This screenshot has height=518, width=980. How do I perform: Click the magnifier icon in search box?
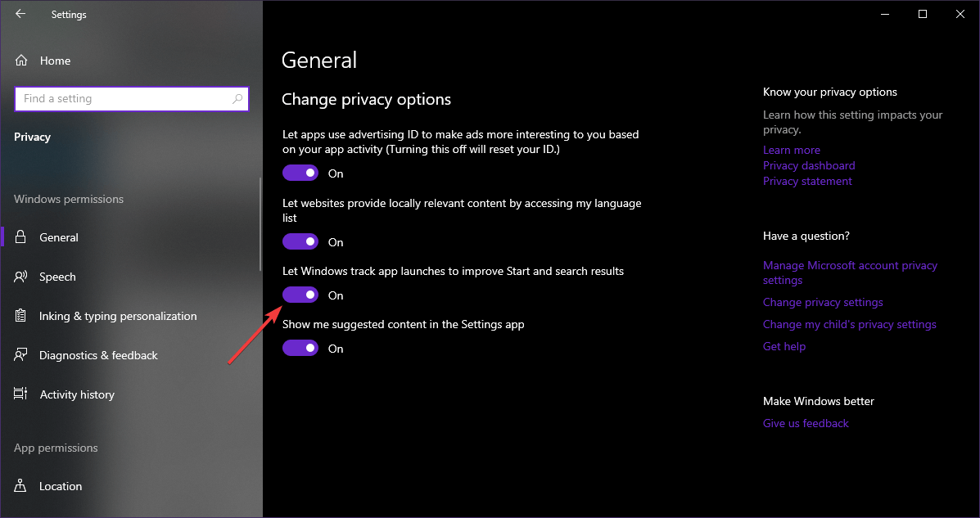click(x=237, y=99)
